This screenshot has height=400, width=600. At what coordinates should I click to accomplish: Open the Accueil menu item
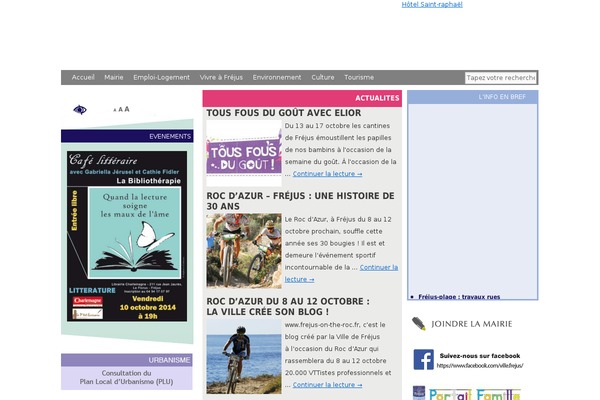click(x=83, y=77)
